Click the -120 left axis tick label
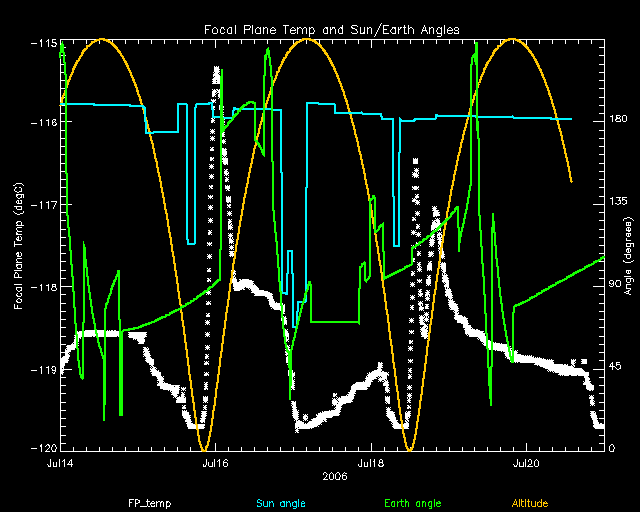640x512 pixels. click(43, 449)
